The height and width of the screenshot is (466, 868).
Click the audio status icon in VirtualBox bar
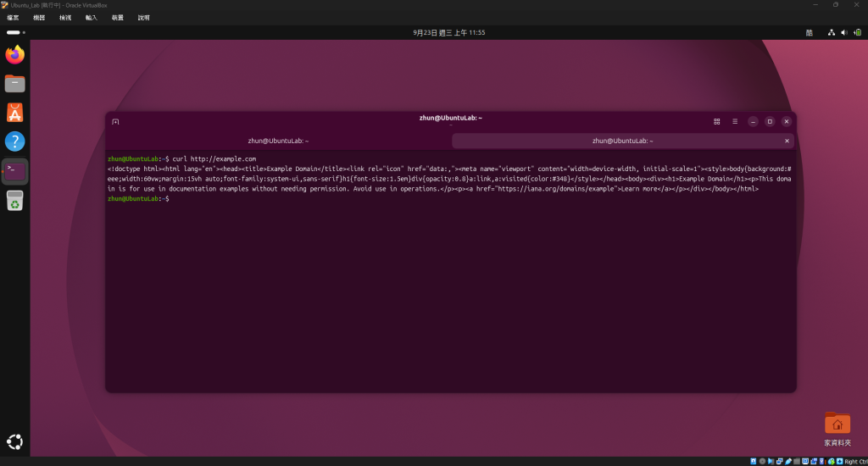[771, 461]
